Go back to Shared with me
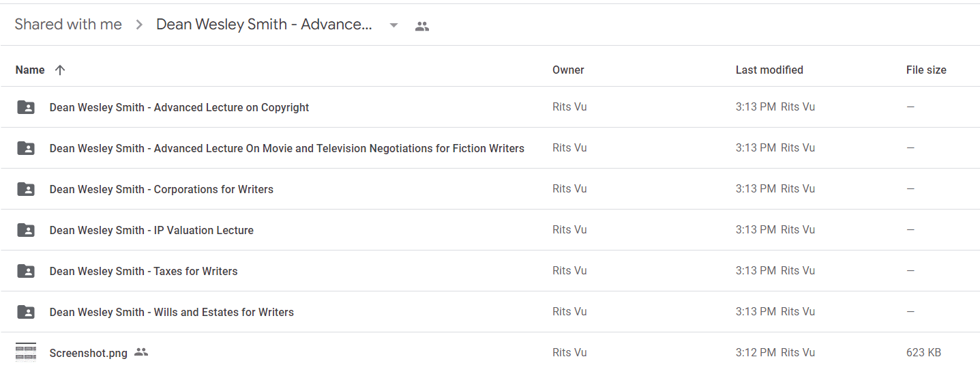This screenshot has width=980, height=372. click(68, 25)
